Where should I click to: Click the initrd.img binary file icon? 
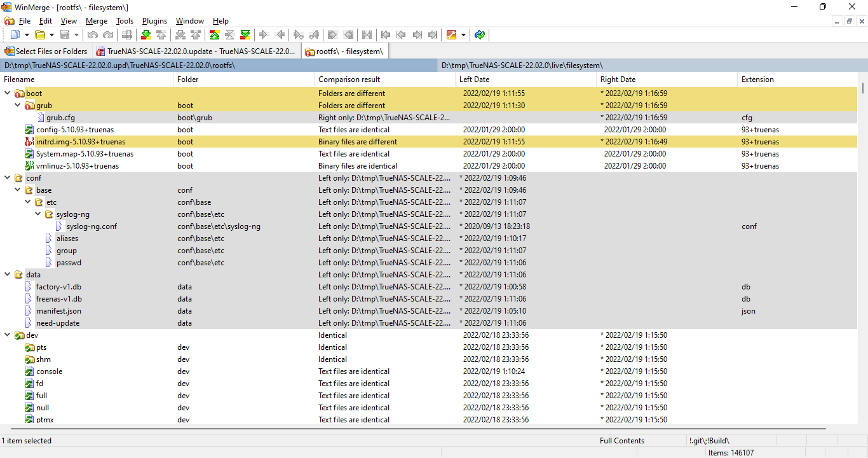point(29,142)
